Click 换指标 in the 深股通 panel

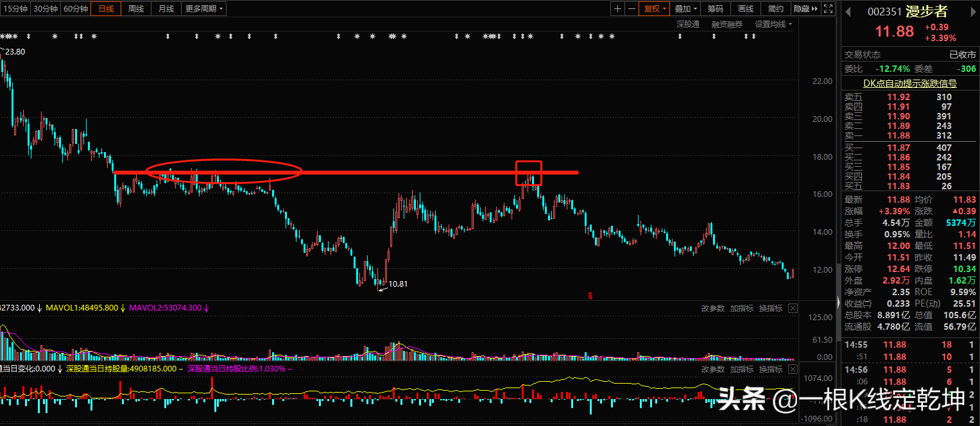pyautogui.click(x=771, y=370)
